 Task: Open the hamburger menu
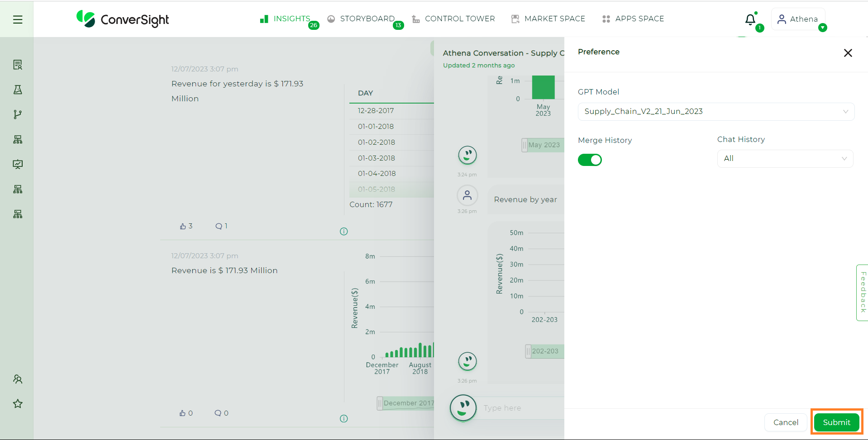[x=18, y=19]
